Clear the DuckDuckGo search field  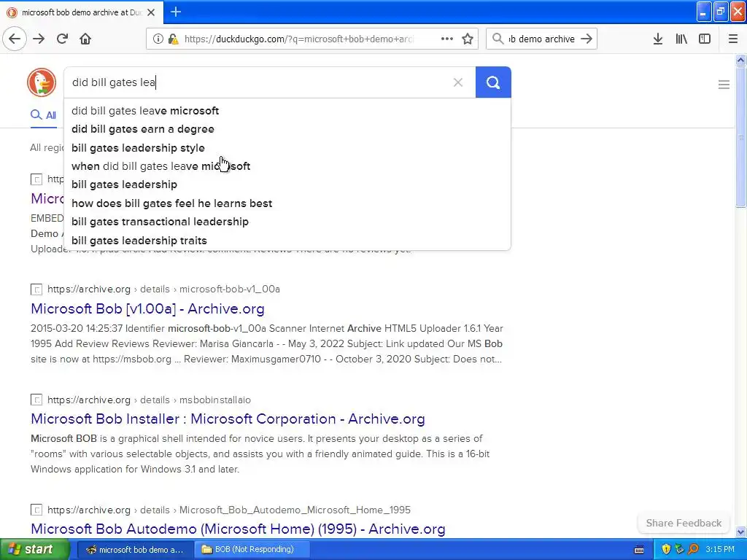pyautogui.click(x=458, y=82)
